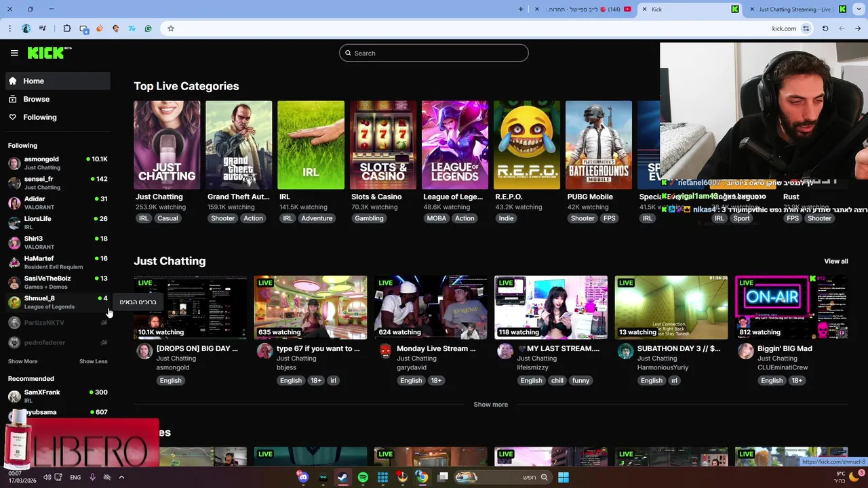Click HarmoniousYuriy's avatar under the stream

(625, 350)
